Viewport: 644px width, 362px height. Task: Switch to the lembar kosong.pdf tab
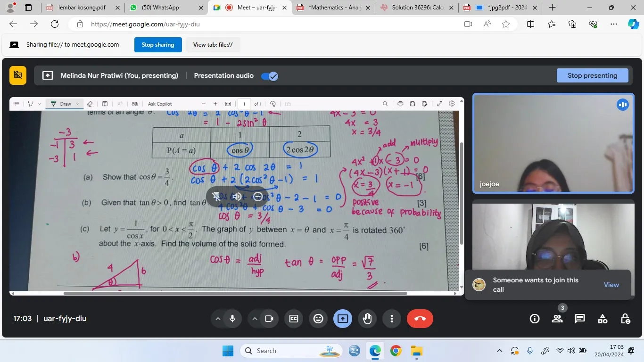[x=81, y=8]
